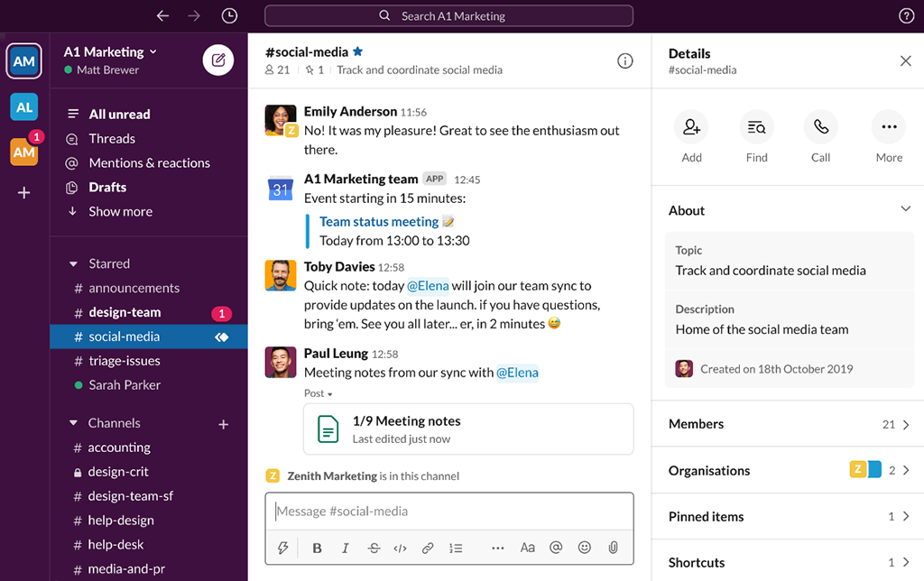
Task: Select the emoji icon in the message toolbar
Action: coord(585,548)
